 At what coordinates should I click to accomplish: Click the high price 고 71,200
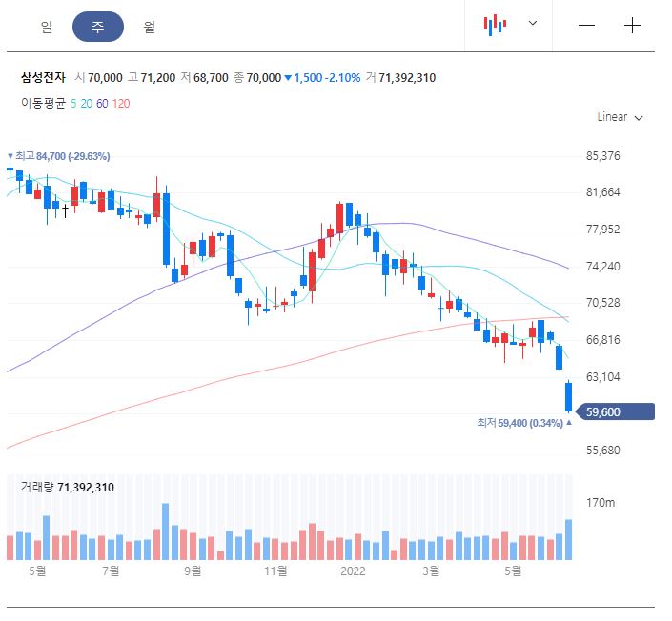point(152,78)
